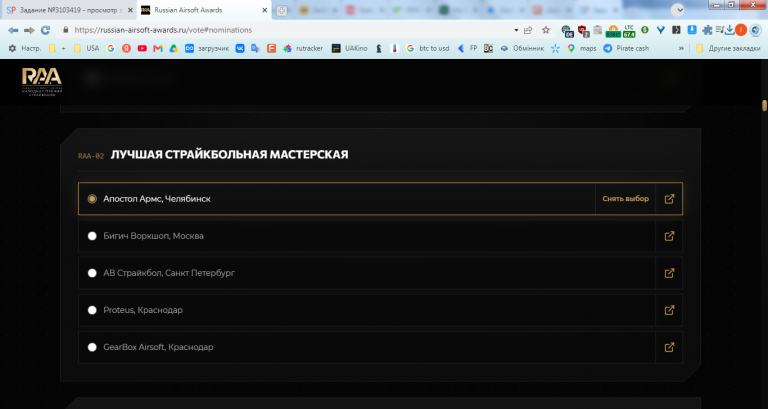Open the Google Translate bookmark
The image size is (768, 409).
point(255,48)
